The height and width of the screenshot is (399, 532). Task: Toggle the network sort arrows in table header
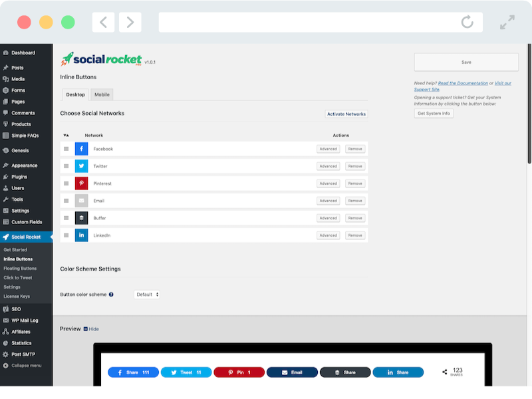tap(66, 136)
